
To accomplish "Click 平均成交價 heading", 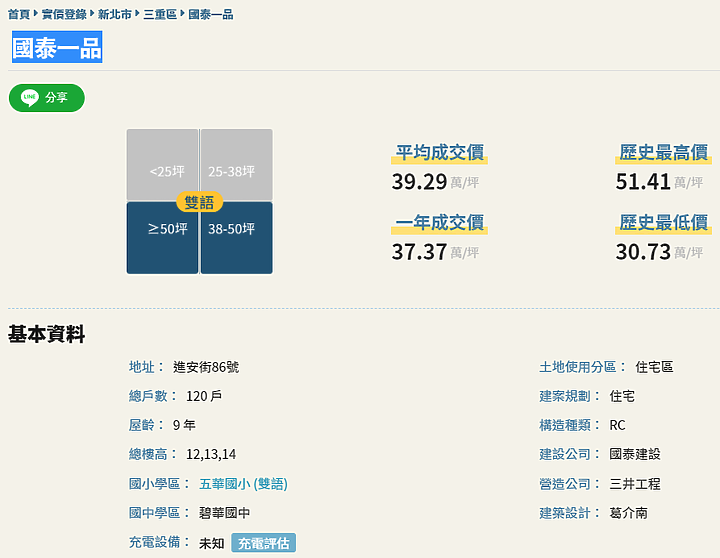I will [x=439, y=152].
